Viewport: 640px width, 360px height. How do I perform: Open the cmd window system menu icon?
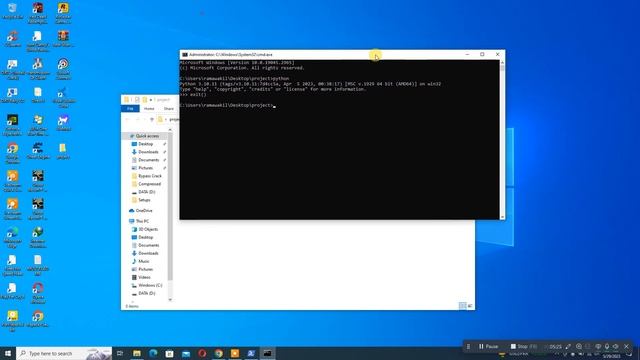pos(185,54)
